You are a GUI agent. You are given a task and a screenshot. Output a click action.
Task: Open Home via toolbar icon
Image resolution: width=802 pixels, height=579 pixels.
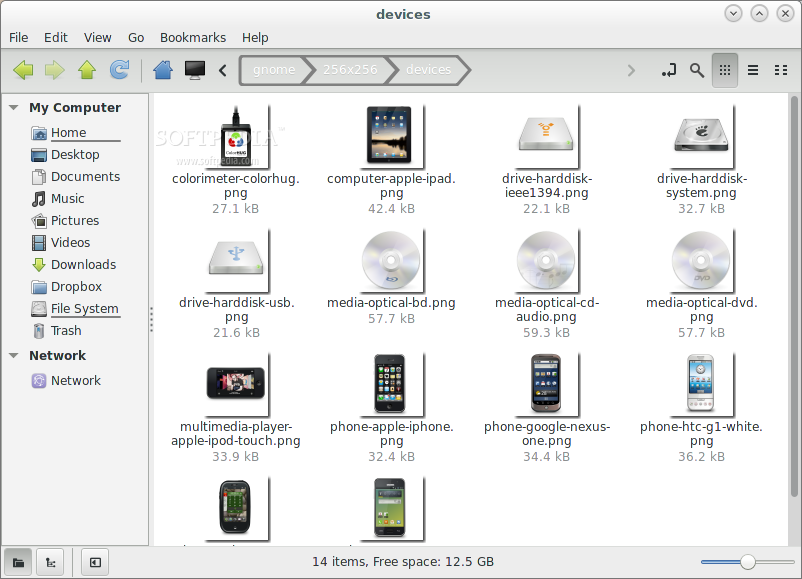coord(160,70)
